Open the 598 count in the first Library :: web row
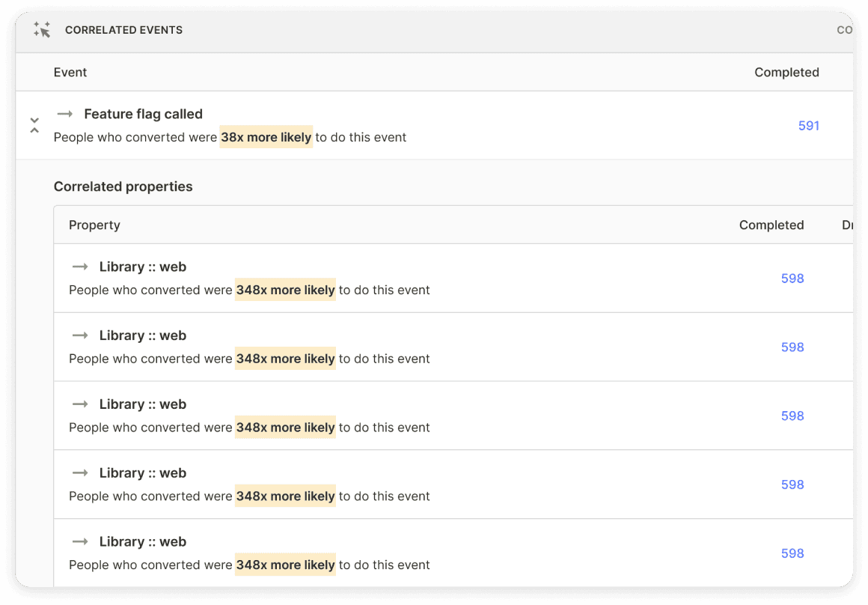Image resolution: width=868 pixels, height=605 pixels. tap(792, 279)
